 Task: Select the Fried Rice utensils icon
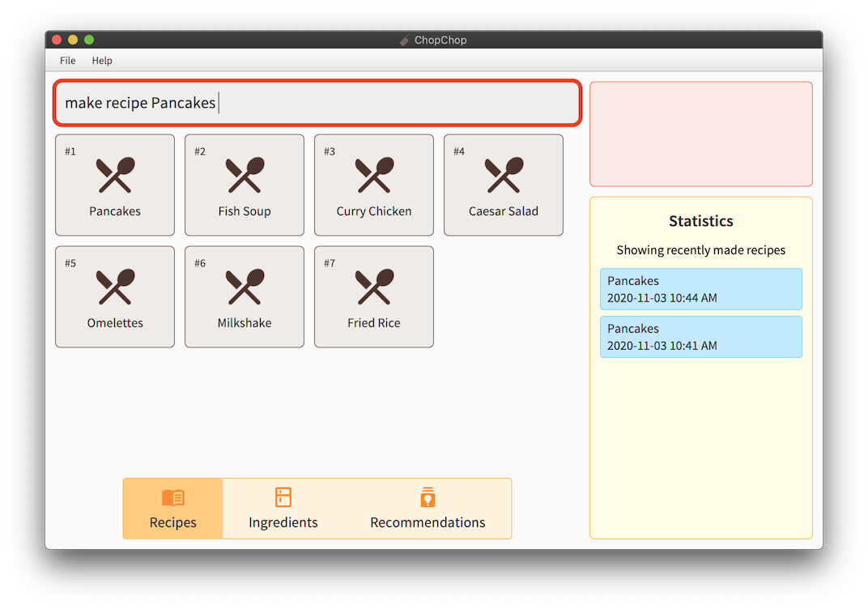click(x=374, y=287)
